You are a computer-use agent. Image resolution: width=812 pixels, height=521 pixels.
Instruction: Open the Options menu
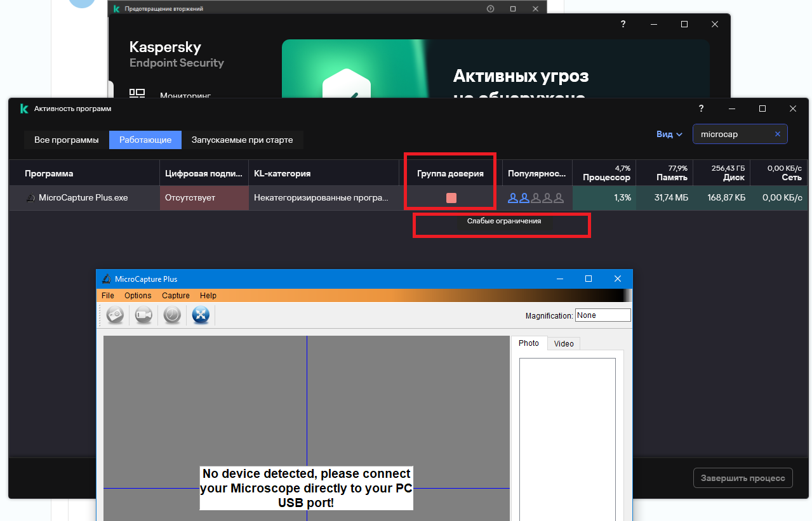coord(138,296)
